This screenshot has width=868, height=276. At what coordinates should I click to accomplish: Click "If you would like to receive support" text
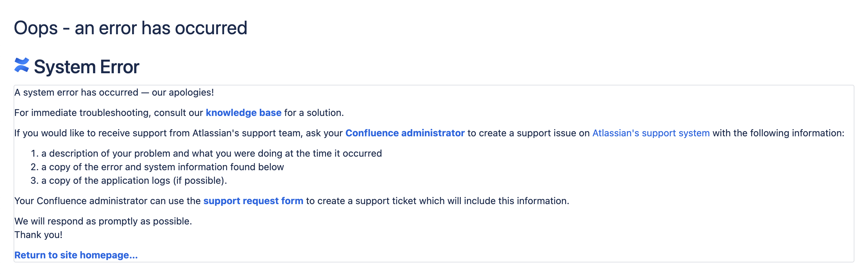(x=102, y=133)
